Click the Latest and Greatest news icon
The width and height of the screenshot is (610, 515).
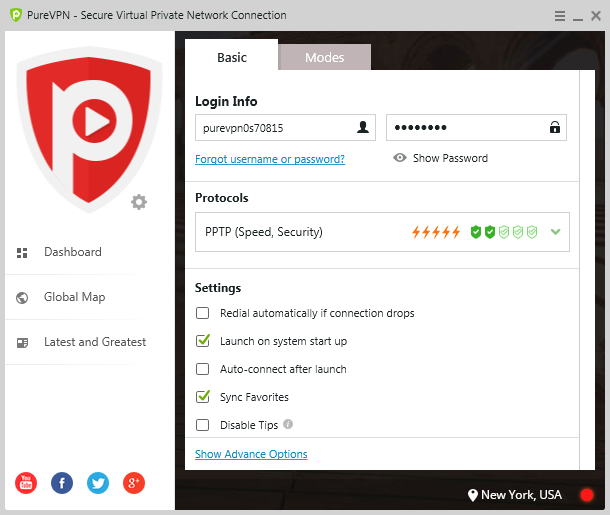[23, 343]
